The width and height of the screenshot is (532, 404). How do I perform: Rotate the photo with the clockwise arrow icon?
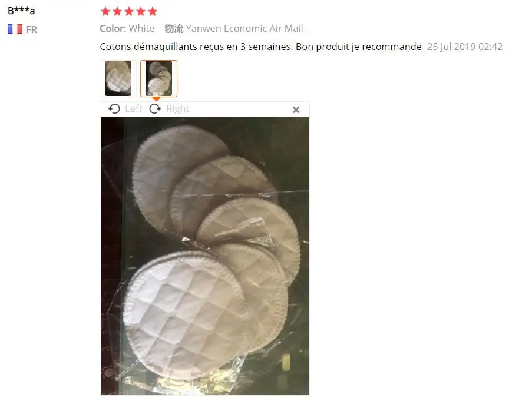coord(155,108)
